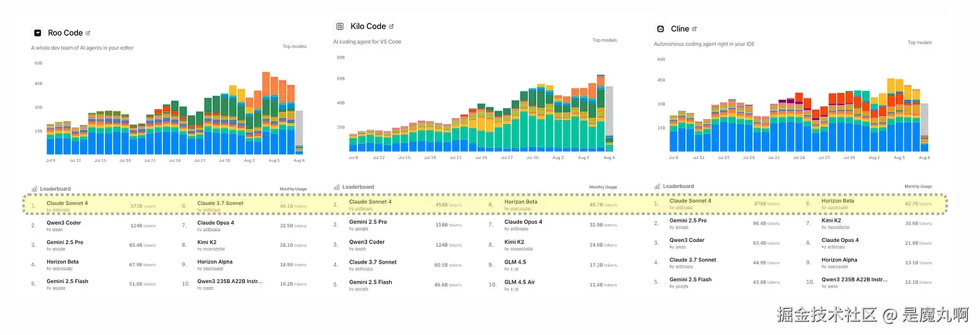Screen dimensions: 980x335
Task: Click the Leaderboard chart icon under Roo Code
Action: pyautogui.click(x=34, y=189)
